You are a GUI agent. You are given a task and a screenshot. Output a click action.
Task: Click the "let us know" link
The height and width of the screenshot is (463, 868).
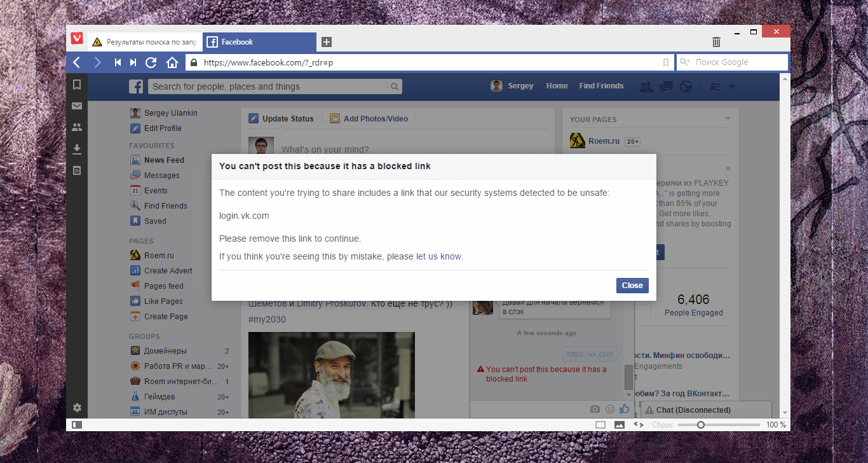438,256
